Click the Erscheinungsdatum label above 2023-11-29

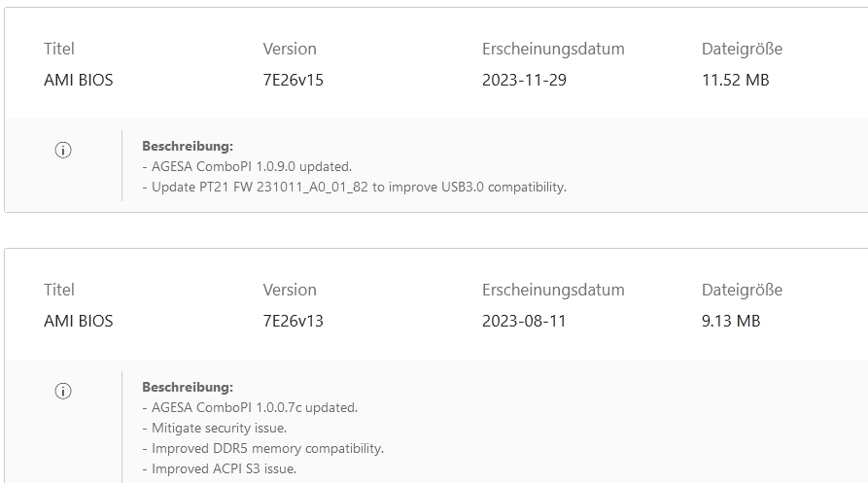coord(553,49)
